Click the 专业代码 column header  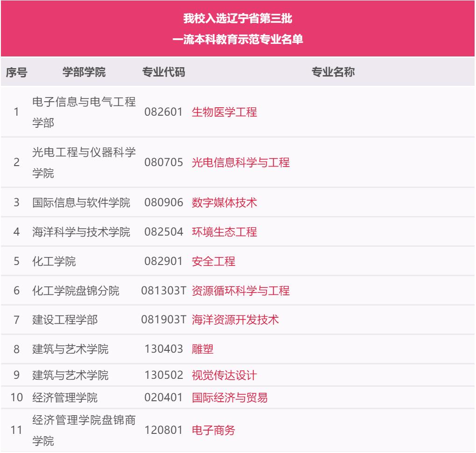point(164,72)
